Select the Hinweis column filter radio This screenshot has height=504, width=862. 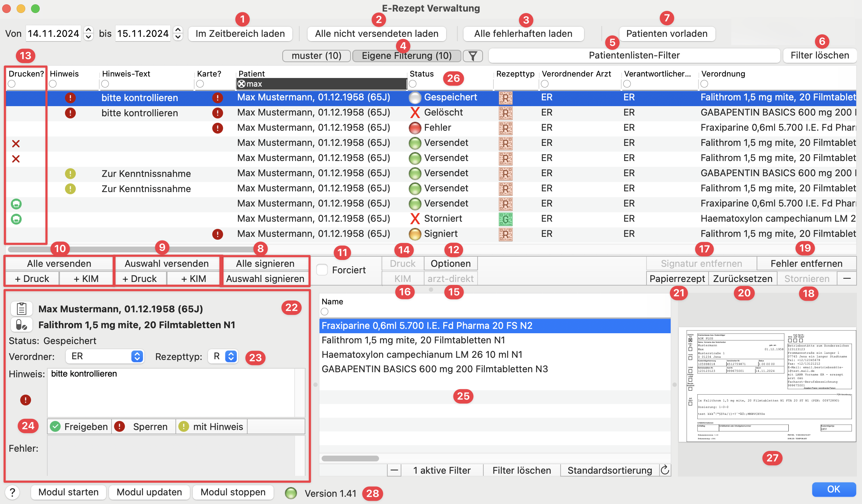(x=53, y=84)
